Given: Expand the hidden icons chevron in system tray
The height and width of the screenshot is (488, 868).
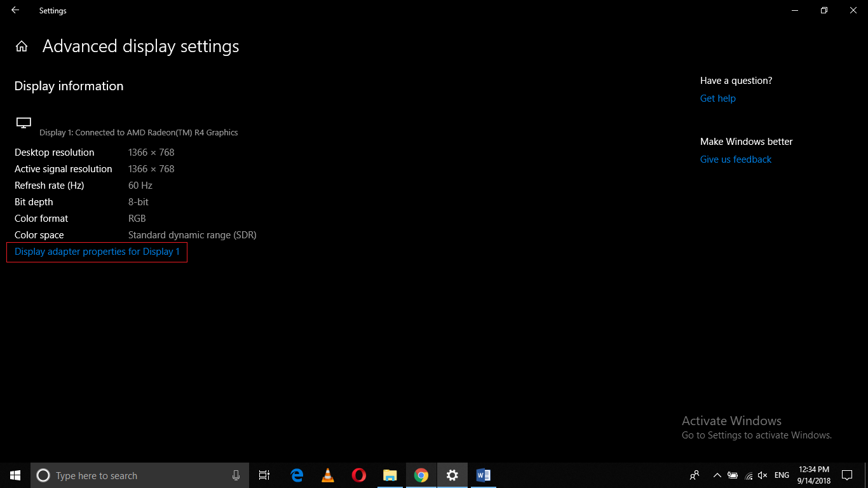Looking at the screenshot, I should (x=717, y=475).
